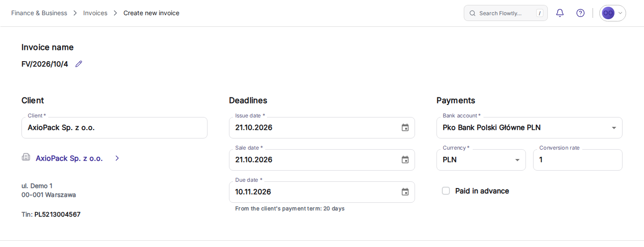Image resolution: width=644 pixels, height=247 pixels.
Task: Click the search magnifier icon
Action: pos(472,13)
